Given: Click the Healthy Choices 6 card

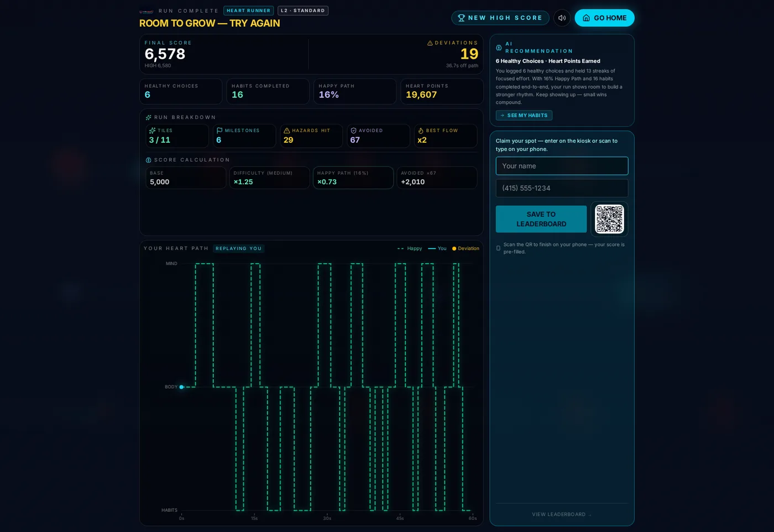Looking at the screenshot, I should click(x=181, y=91).
